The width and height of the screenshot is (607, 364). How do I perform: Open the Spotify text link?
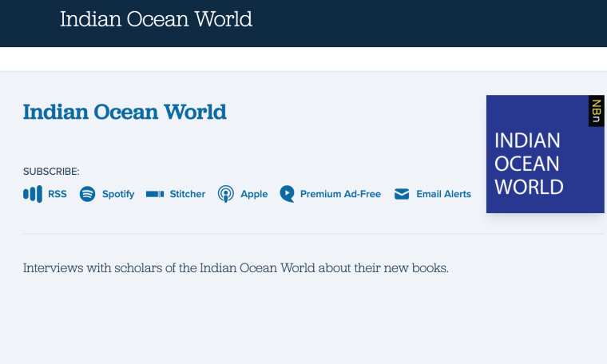coord(118,194)
